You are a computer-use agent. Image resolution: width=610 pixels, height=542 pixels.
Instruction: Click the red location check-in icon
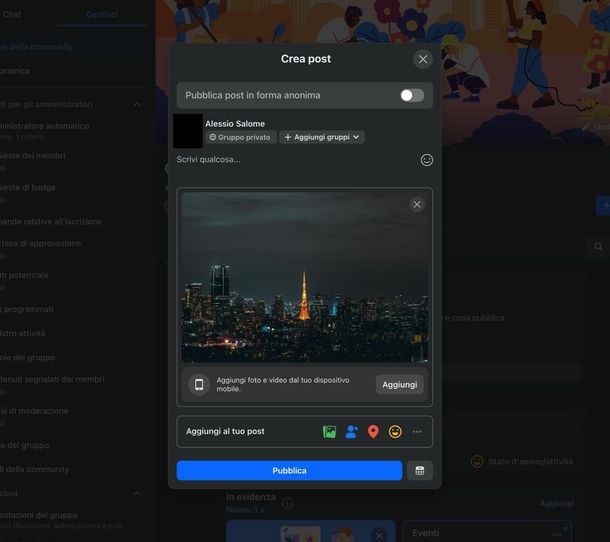pyautogui.click(x=373, y=431)
